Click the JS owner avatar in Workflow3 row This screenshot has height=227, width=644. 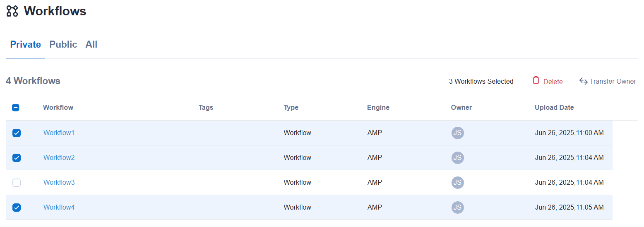click(457, 183)
